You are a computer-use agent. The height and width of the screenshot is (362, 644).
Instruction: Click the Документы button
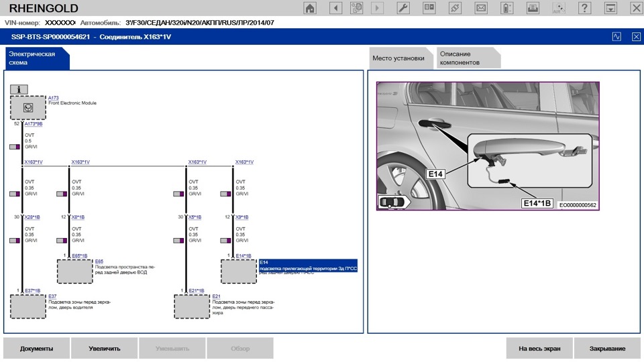tap(36, 349)
